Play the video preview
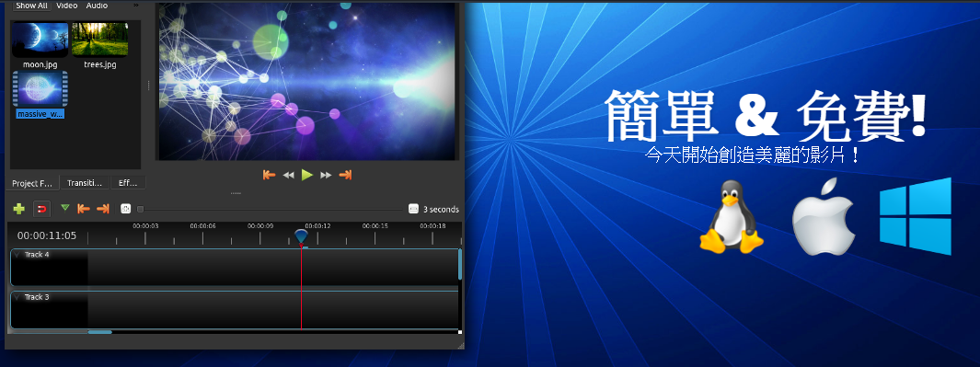 [306, 175]
